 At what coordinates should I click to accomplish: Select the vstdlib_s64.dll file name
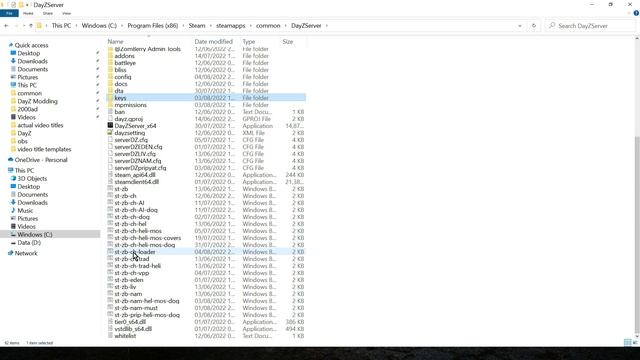pos(133,329)
